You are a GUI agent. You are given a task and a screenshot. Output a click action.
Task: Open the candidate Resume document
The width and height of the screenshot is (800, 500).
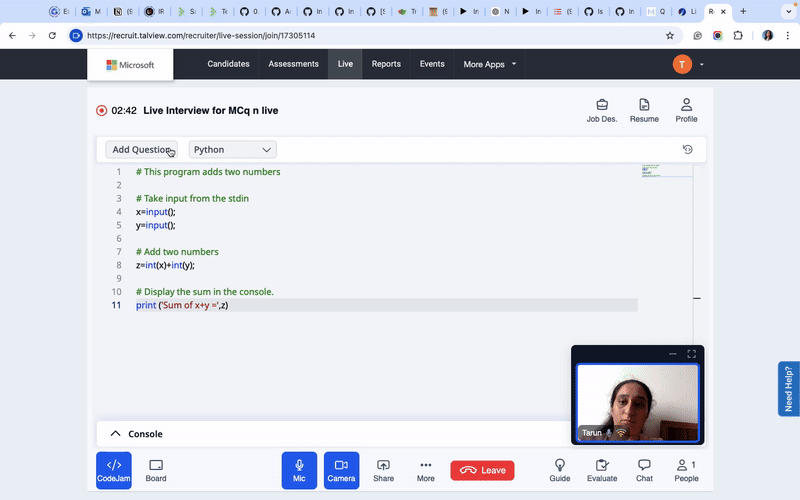tap(644, 110)
